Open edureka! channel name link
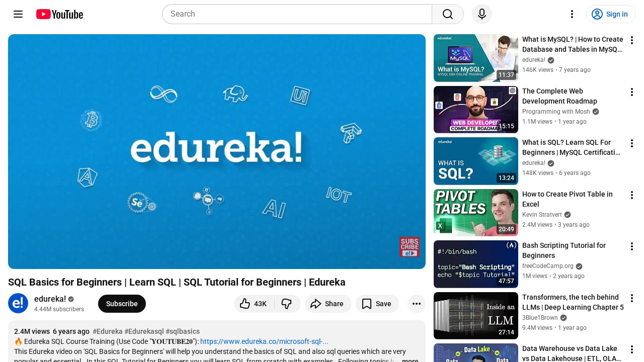This screenshot has height=362, width=644. (50, 299)
